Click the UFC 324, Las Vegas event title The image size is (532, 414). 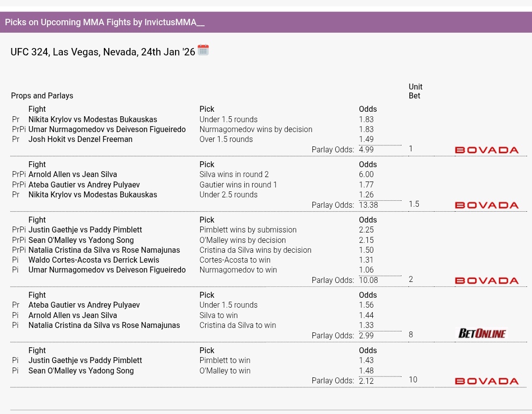tap(103, 52)
